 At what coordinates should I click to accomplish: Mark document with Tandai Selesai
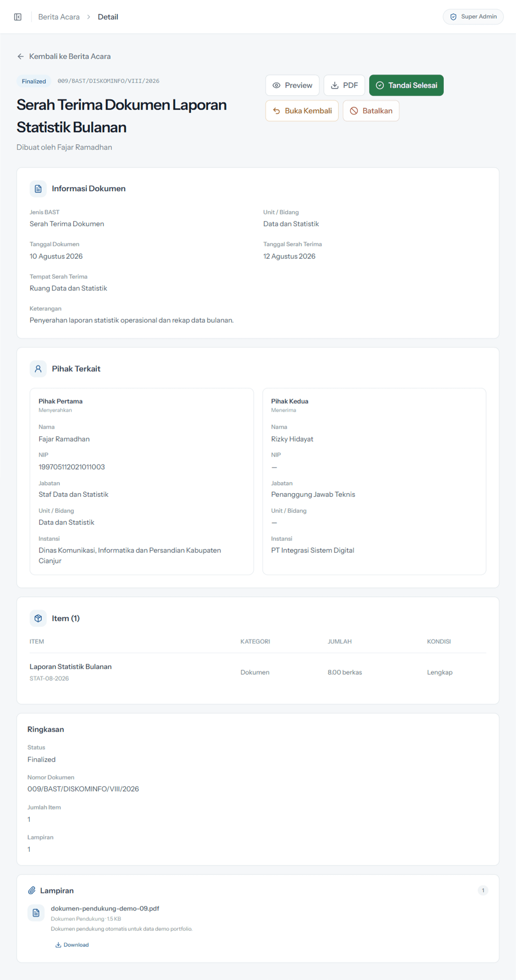pyautogui.click(x=406, y=85)
